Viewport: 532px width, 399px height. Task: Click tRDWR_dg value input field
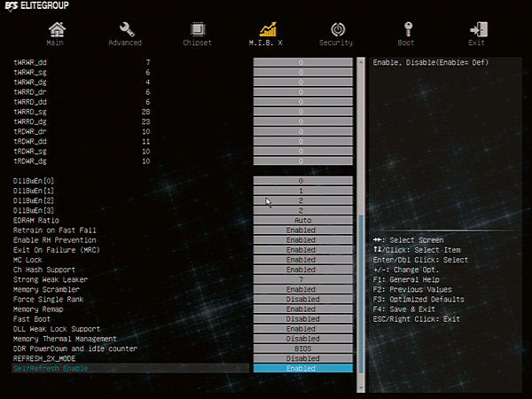click(303, 160)
